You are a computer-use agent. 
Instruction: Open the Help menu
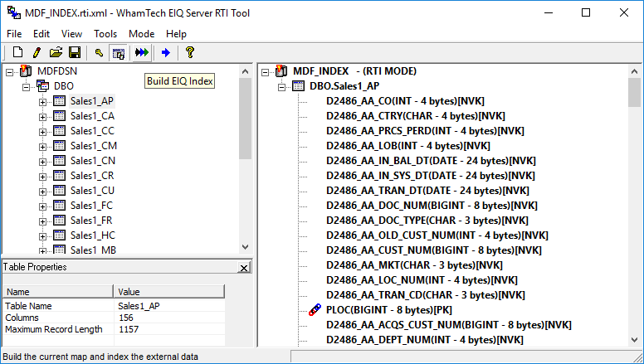click(x=176, y=34)
